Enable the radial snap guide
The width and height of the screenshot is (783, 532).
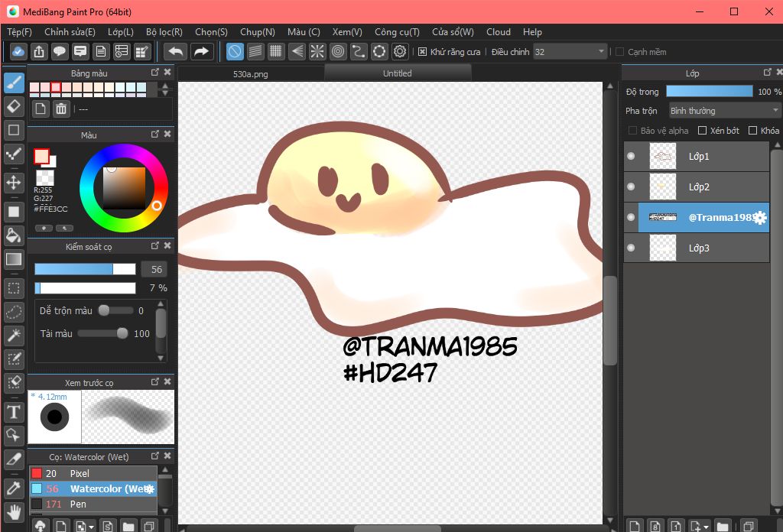click(x=317, y=51)
